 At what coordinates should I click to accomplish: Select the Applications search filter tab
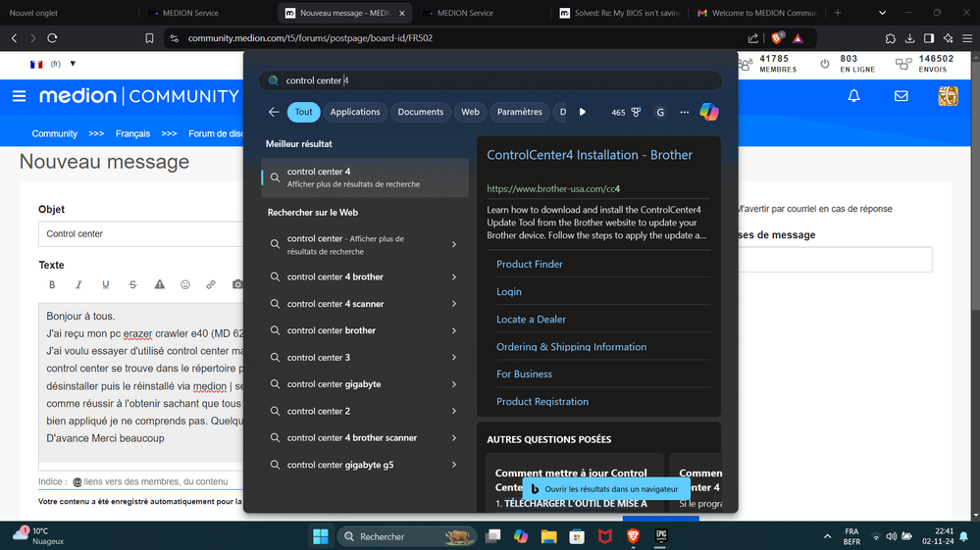[354, 112]
